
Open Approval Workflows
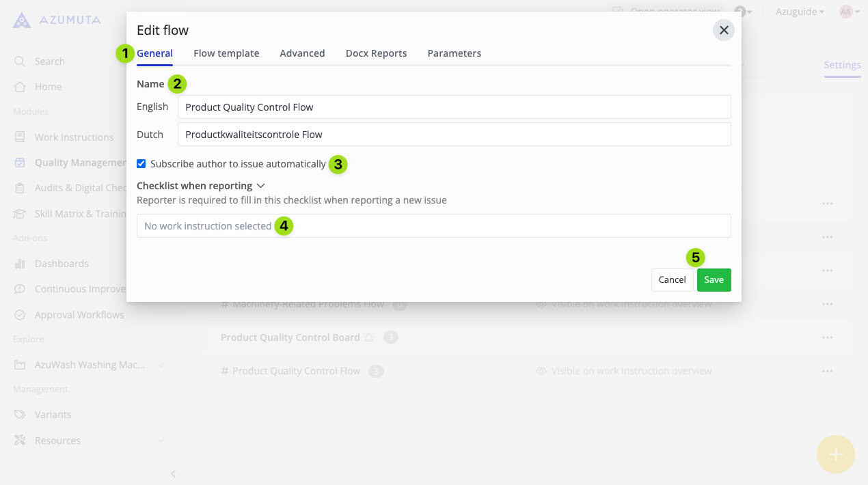coord(79,314)
